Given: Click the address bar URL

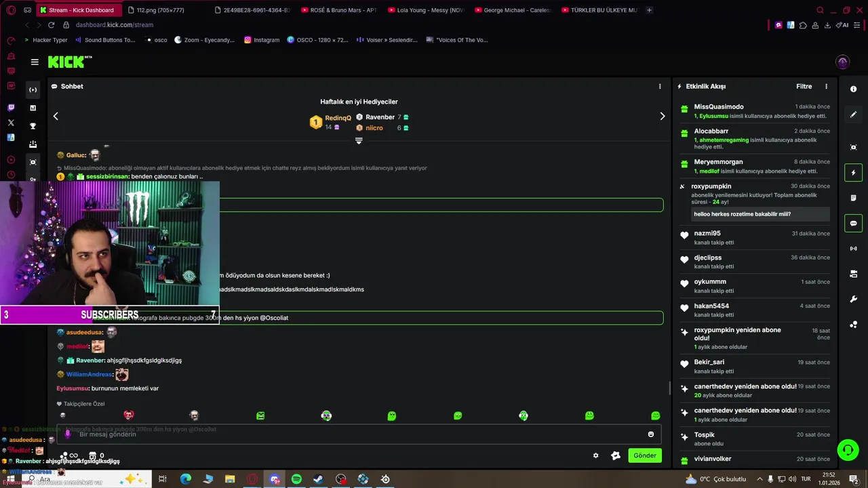Looking at the screenshot, I should point(115,25).
